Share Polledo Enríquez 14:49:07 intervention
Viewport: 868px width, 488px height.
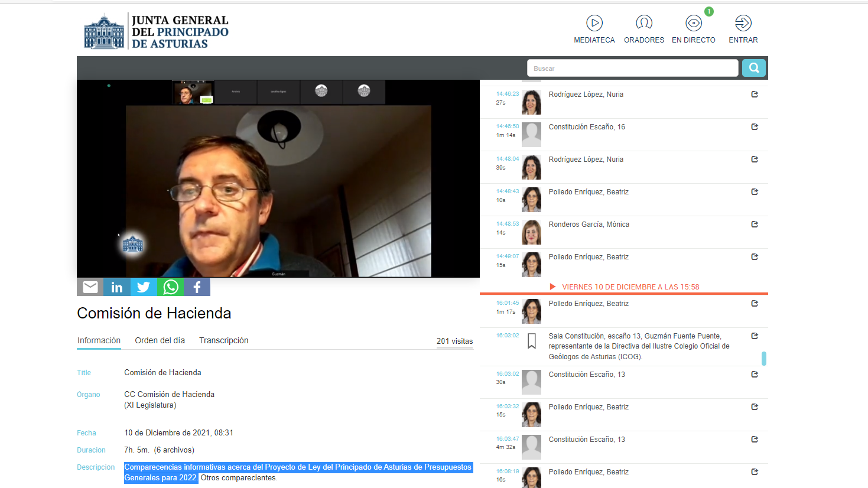pyautogui.click(x=755, y=257)
